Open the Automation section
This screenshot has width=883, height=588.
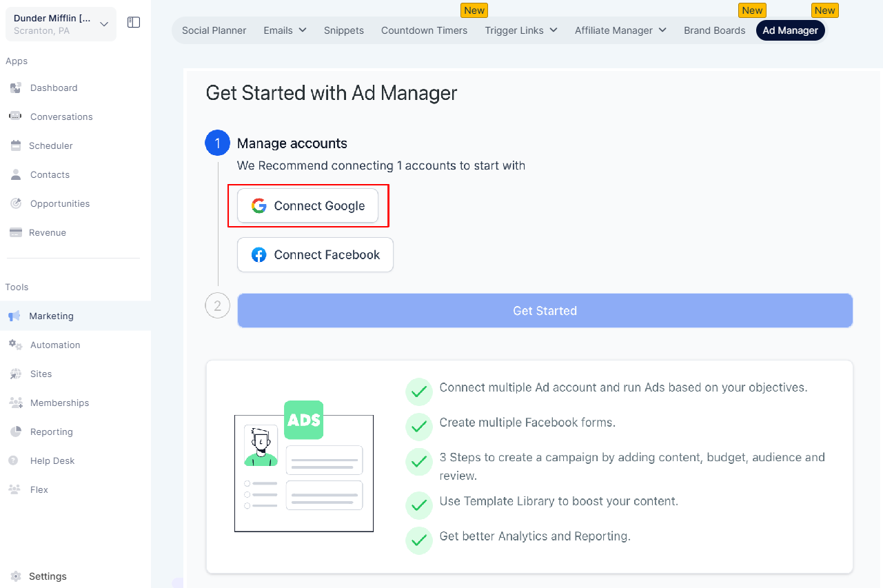55,345
